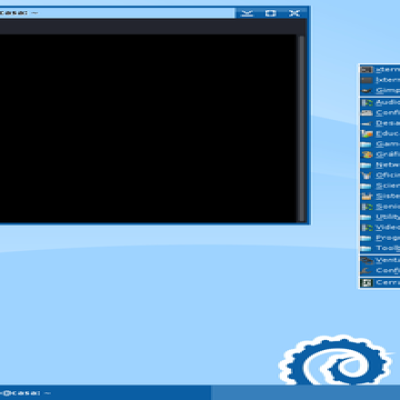Maximize the terminal window
Image resolution: width=400 pixels, height=400 pixels.
pos(270,13)
